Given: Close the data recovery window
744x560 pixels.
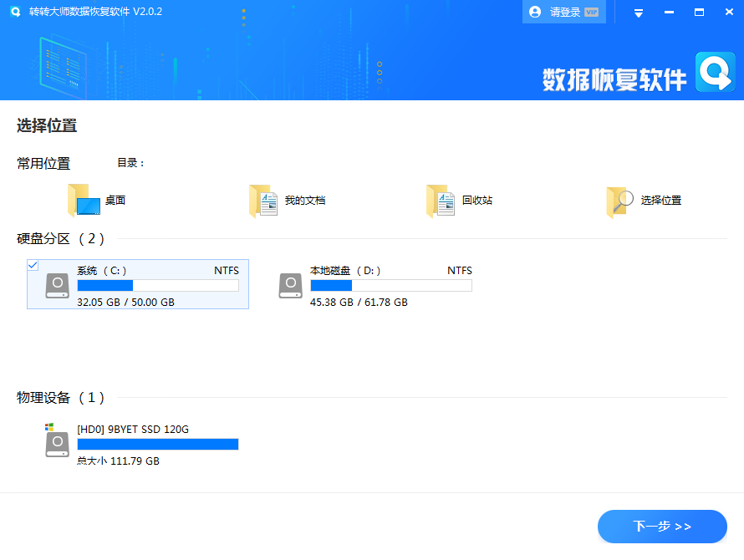Looking at the screenshot, I should (729, 12).
